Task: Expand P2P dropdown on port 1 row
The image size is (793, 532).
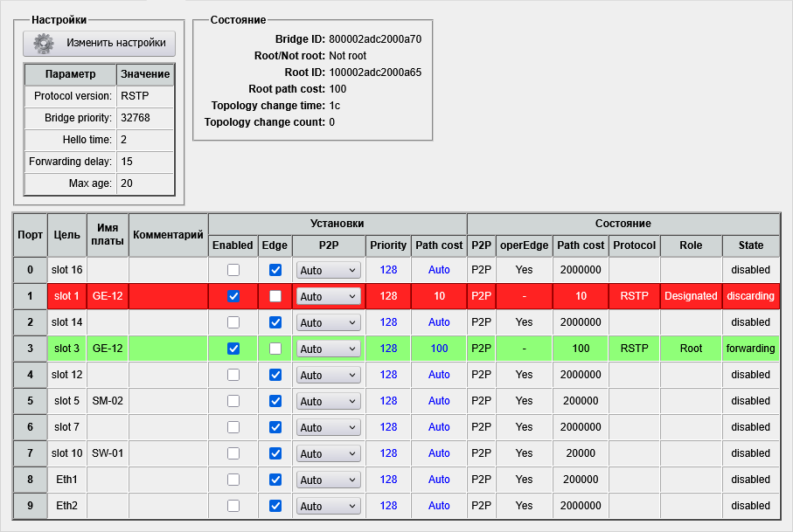Action: 328,297
